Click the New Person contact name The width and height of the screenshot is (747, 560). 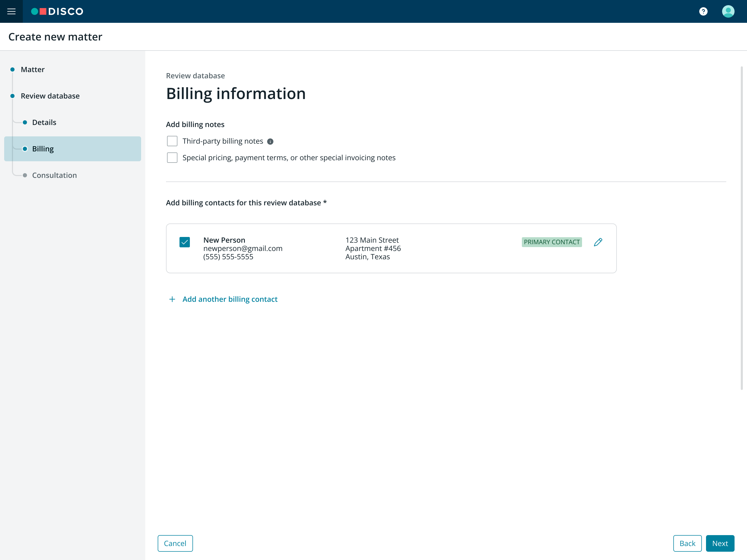(x=224, y=240)
